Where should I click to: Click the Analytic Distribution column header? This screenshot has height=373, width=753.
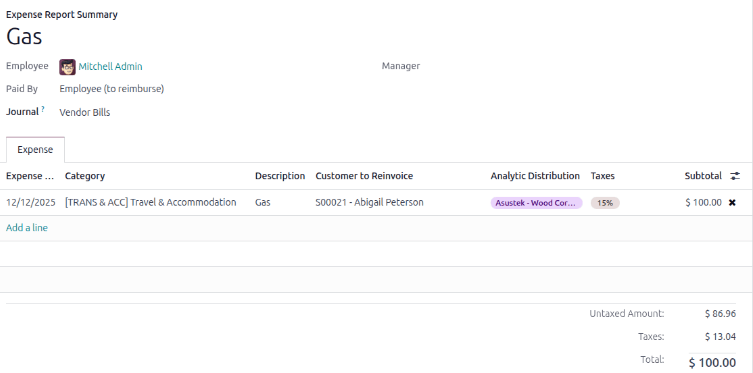click(x=535, y=176)
